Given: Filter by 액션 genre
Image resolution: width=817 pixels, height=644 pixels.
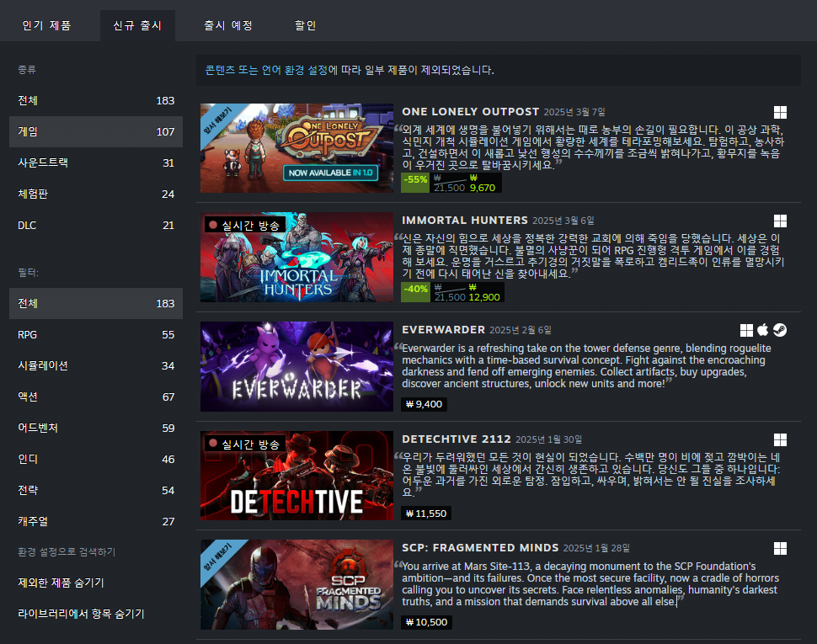Looking at the screenshot, I should 96,397.
